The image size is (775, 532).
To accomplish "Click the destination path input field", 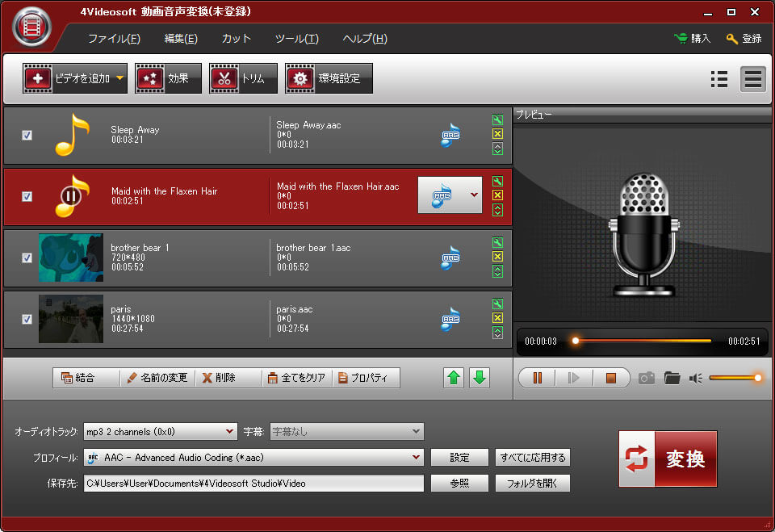I will point(253,483).
